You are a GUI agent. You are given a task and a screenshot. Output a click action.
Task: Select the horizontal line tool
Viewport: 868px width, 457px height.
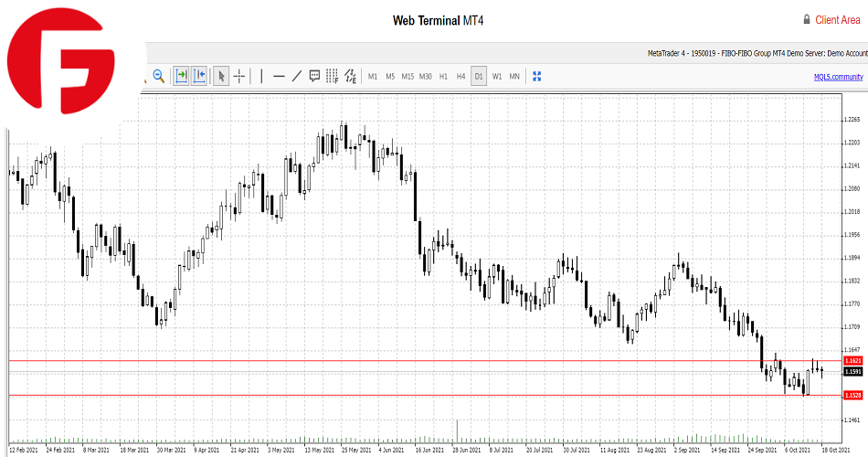click(x=280, y=77)
